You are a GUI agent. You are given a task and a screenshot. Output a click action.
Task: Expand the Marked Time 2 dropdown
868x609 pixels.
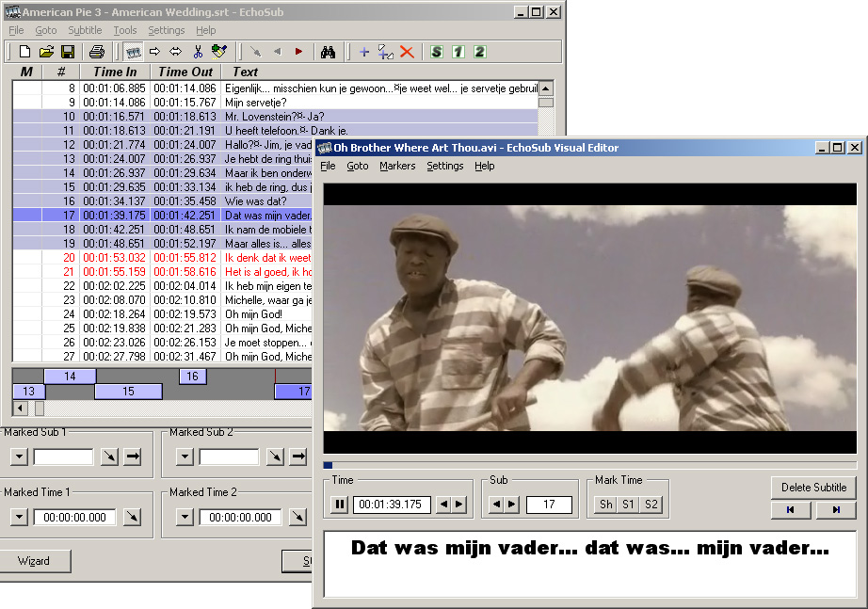[185, 517]
